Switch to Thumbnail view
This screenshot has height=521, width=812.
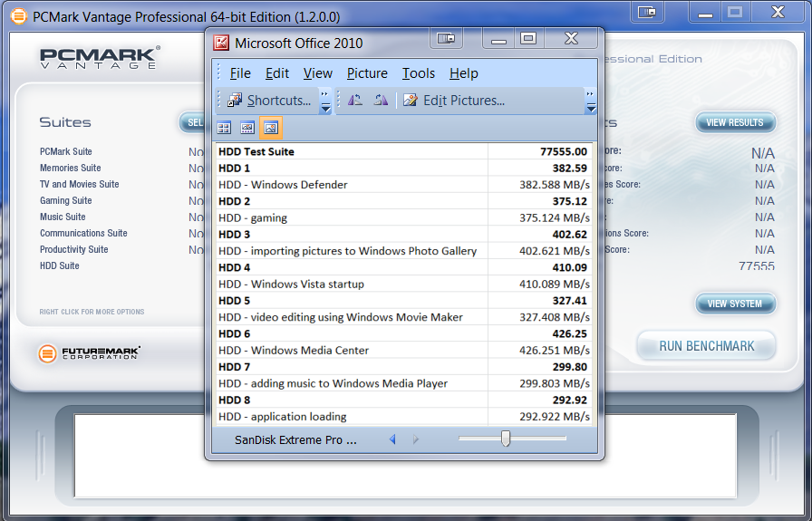224,128
